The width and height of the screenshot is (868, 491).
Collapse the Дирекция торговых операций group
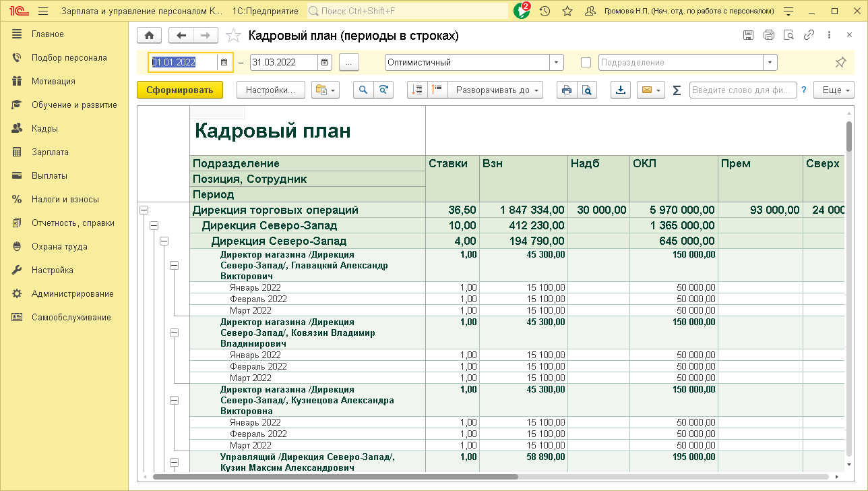[x=144, y=210]
